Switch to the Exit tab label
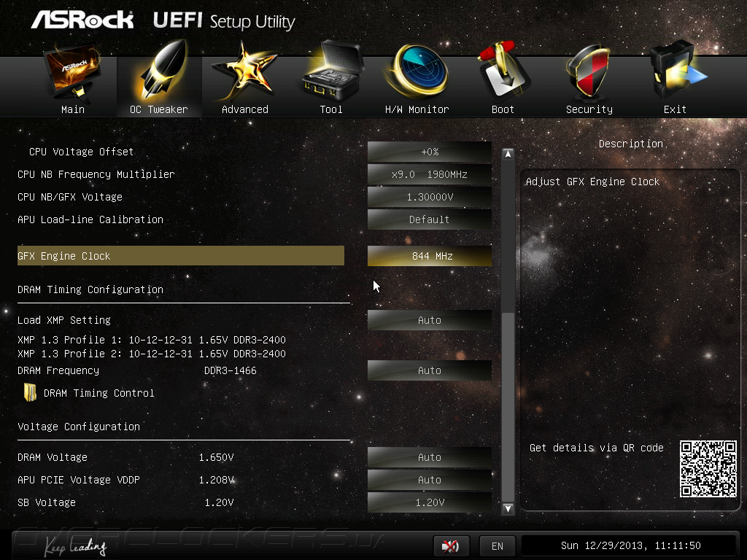 tap(675, 109)
